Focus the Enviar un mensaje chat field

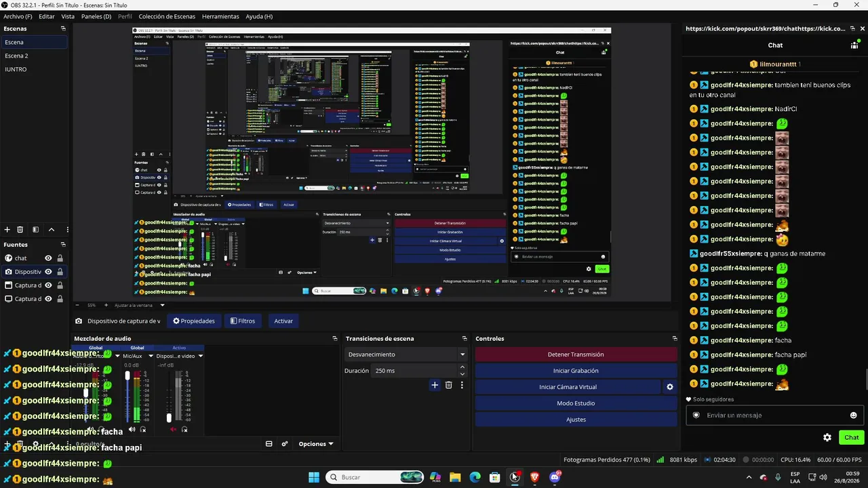coord(774,415)
